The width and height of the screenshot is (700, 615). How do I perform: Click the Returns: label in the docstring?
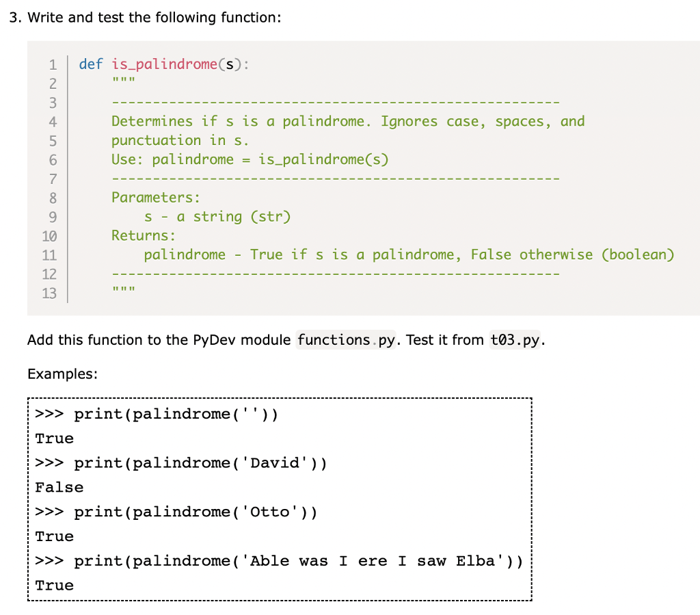tap(143, 236)
